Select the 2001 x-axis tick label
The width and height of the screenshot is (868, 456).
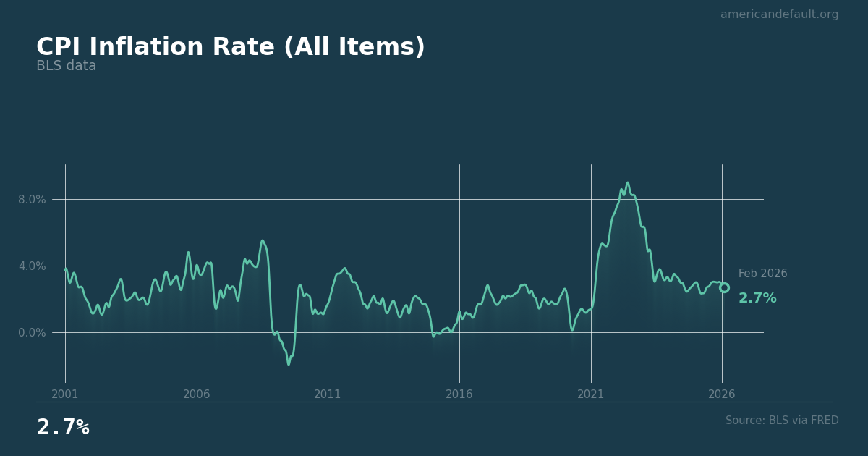coord(65,394)
